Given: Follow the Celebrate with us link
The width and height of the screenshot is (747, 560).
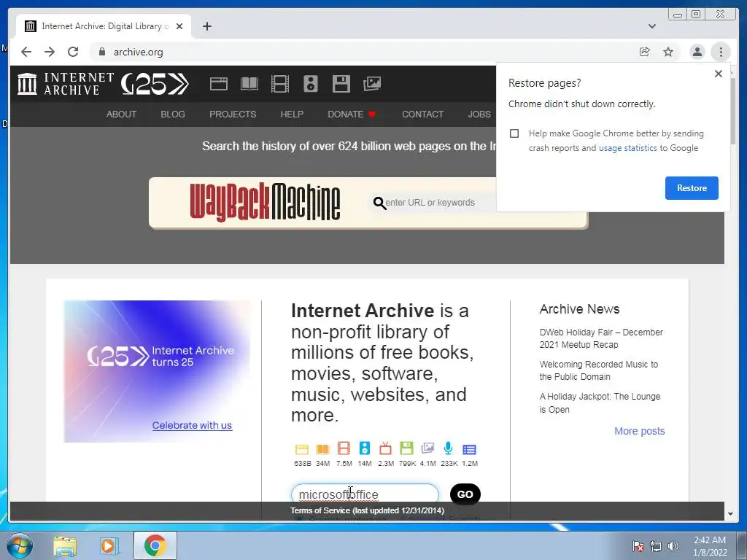Looking at the screenshot, I should [x=192, y=425].
